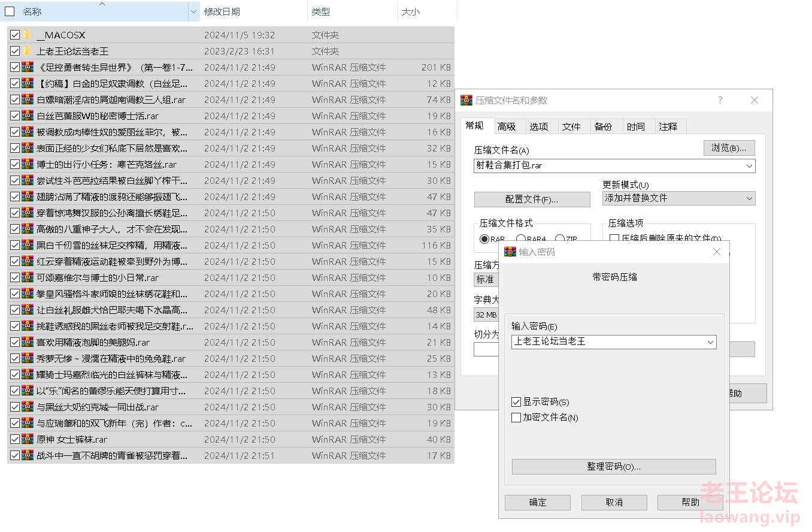
Task: Click the WinRAR logo in the 压缩文件名和参数 title bar
Action: tap(466, 100)
